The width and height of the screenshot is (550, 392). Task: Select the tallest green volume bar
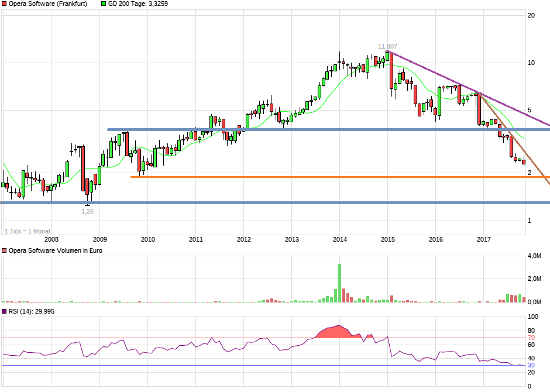point(339,283)
